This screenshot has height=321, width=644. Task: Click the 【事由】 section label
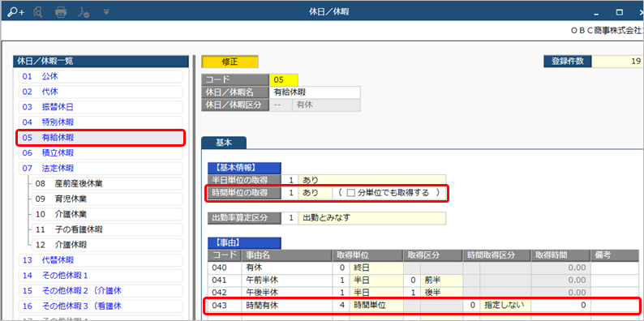click(244, 243)
